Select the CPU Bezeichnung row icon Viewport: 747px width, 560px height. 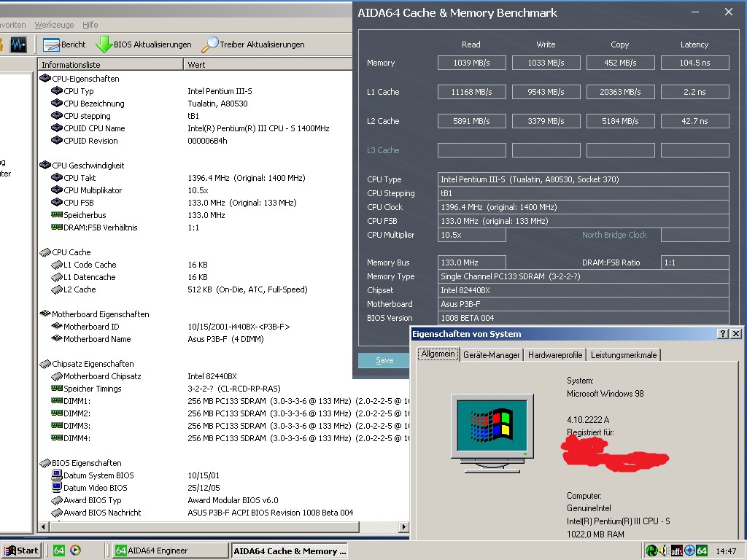tap(57, 103)
